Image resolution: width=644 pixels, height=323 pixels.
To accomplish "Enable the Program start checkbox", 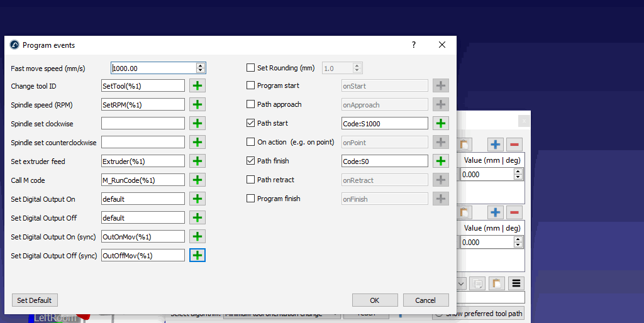I will 251,85.
